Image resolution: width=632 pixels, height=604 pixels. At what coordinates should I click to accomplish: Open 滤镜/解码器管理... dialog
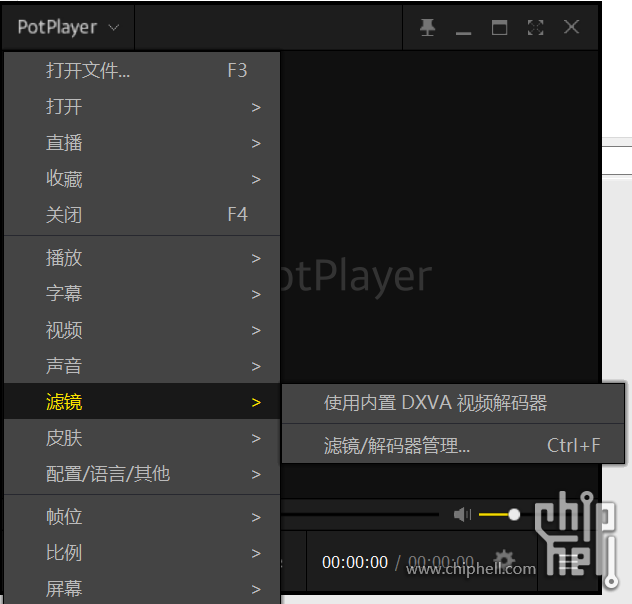(453, 445)
